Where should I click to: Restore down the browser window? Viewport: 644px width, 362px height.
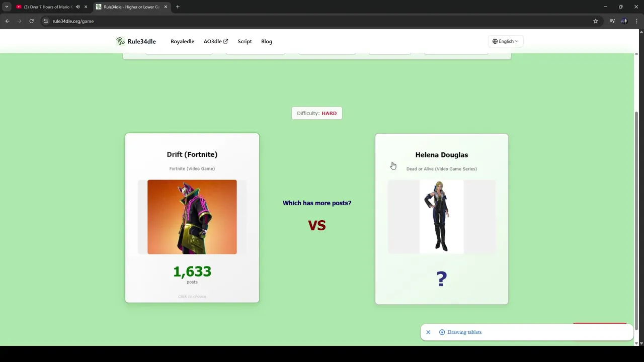(x=621, y=7)
